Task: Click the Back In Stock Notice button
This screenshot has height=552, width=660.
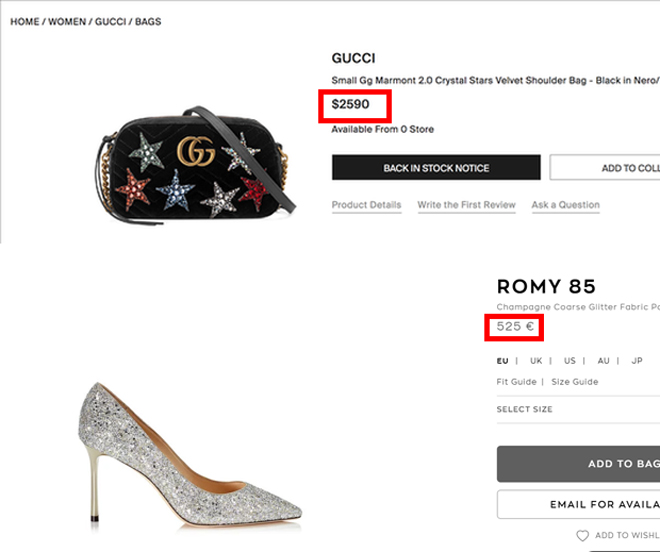Action: tap(436, 168)
